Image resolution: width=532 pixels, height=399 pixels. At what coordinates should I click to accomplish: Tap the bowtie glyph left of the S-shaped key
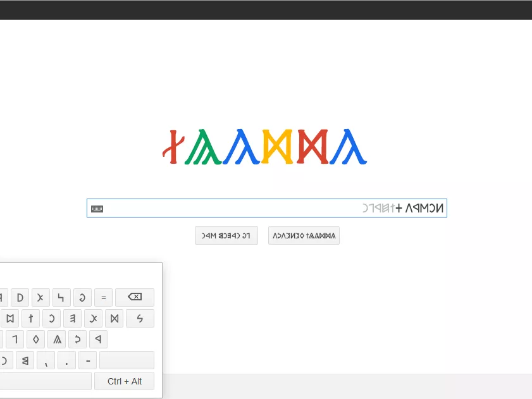(x=114, y=318)
